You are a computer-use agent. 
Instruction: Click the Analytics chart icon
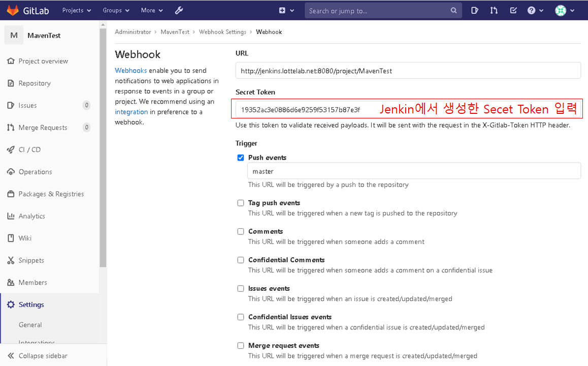point(11,216)
